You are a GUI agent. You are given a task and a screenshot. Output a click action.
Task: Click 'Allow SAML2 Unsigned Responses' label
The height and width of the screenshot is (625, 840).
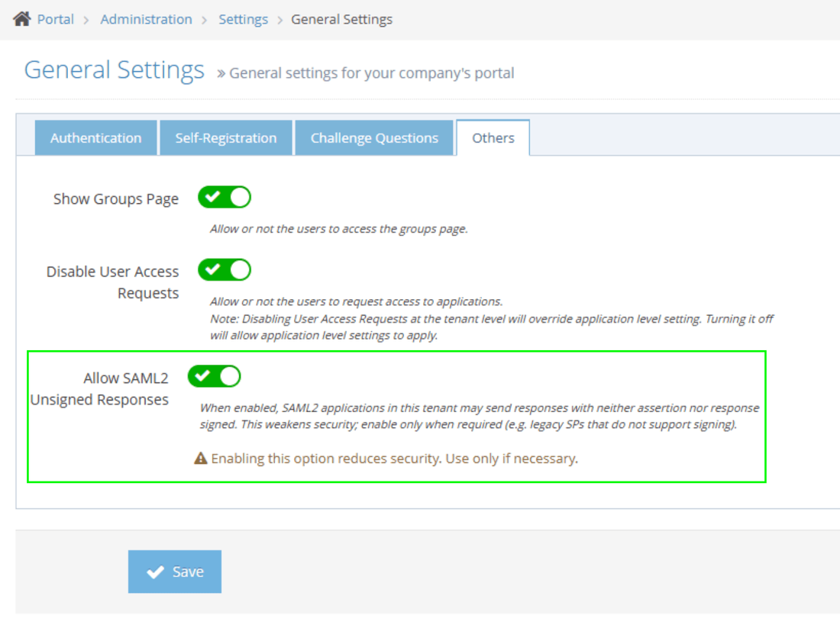point(99,389)
